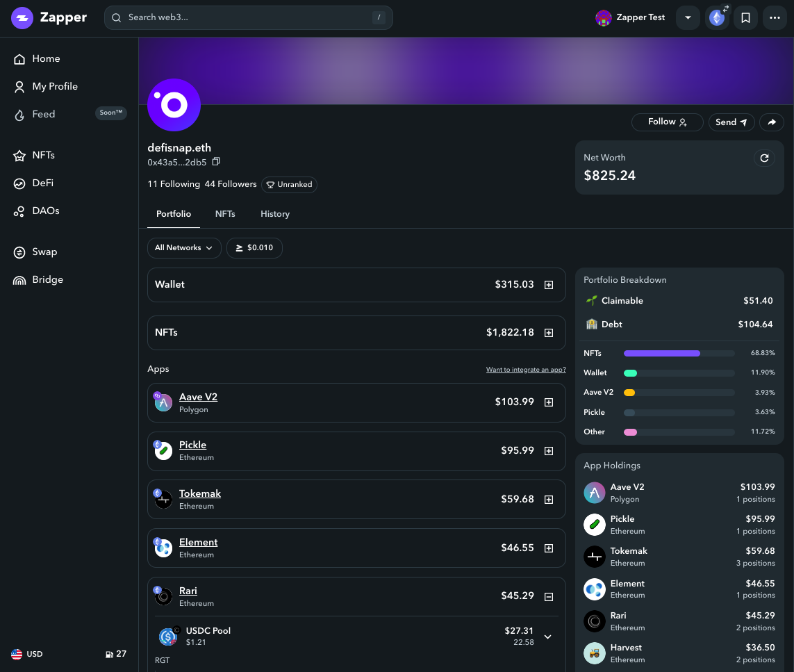Refresh the Net Worth value
Viewport: 794px width, 672px height.
[764, 158]
